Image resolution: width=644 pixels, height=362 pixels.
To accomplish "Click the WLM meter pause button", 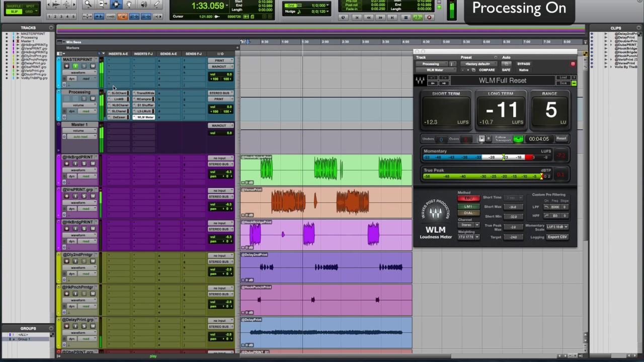I will (488, 139).
